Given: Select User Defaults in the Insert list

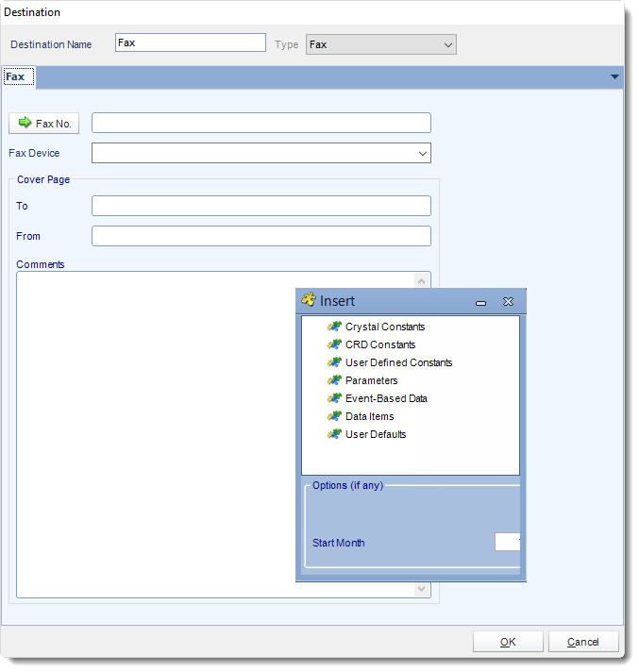Looking at the screenshot, I should coord(376,434).
